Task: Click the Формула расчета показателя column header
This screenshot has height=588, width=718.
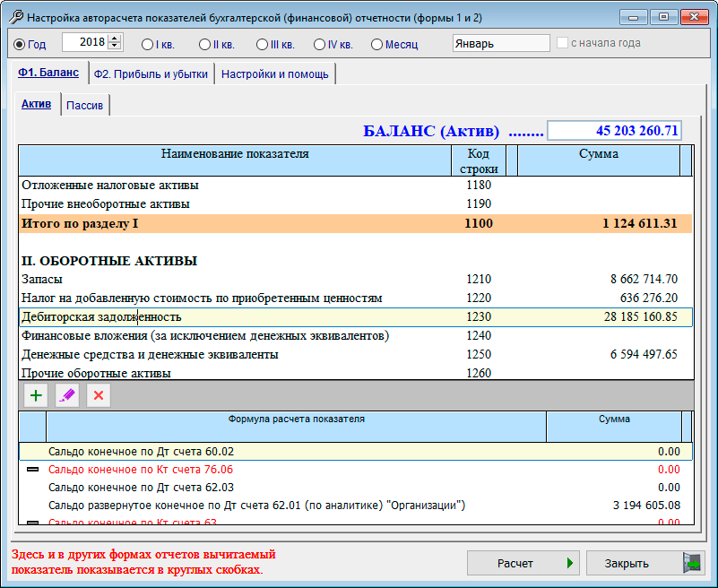Action: pyautogui.click(x=297, y=427)
